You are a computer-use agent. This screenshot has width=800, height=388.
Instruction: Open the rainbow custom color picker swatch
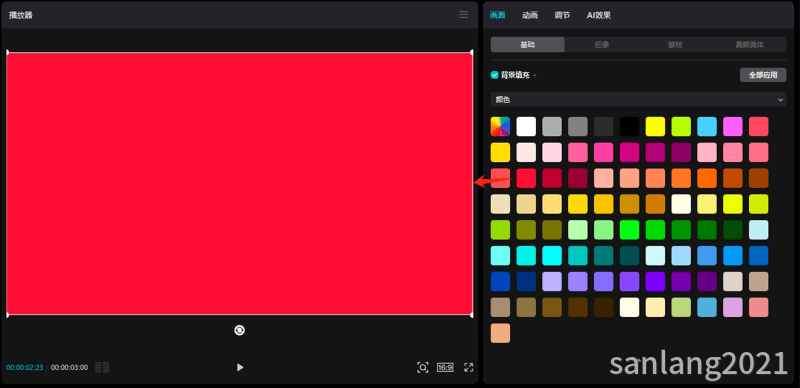click(501, 126)
